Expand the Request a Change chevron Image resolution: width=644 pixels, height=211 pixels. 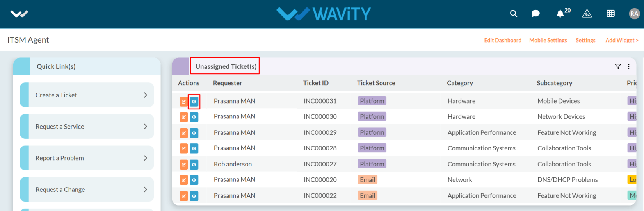(146, 190)
